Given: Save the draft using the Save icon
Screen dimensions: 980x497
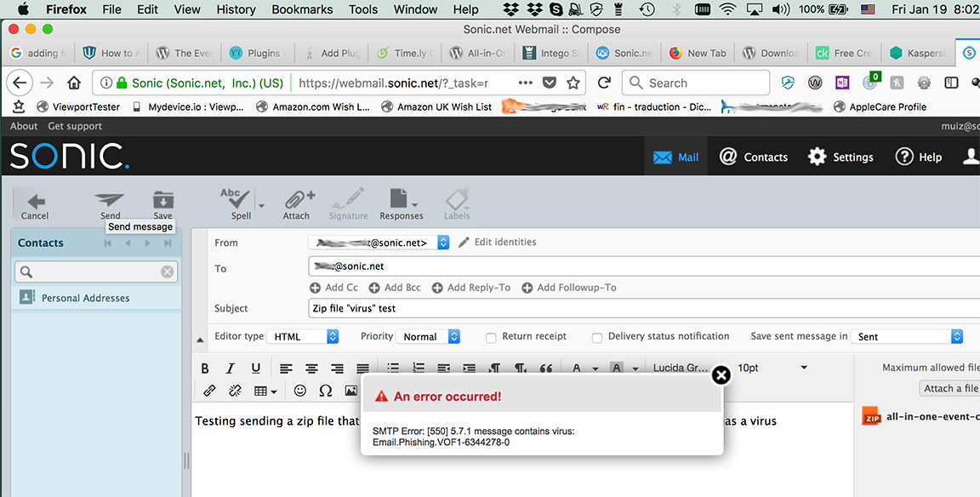Looking at the screenshot, I should tap(163, 200).
